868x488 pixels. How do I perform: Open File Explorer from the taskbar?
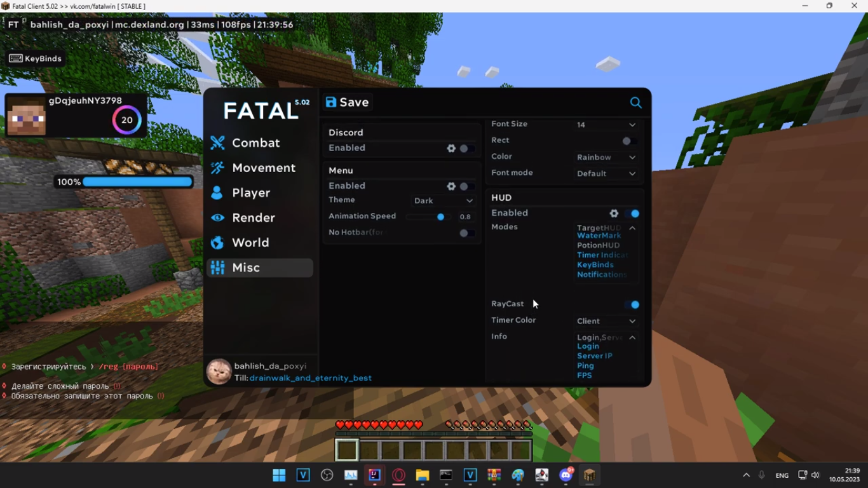click(x=423, y=475)
